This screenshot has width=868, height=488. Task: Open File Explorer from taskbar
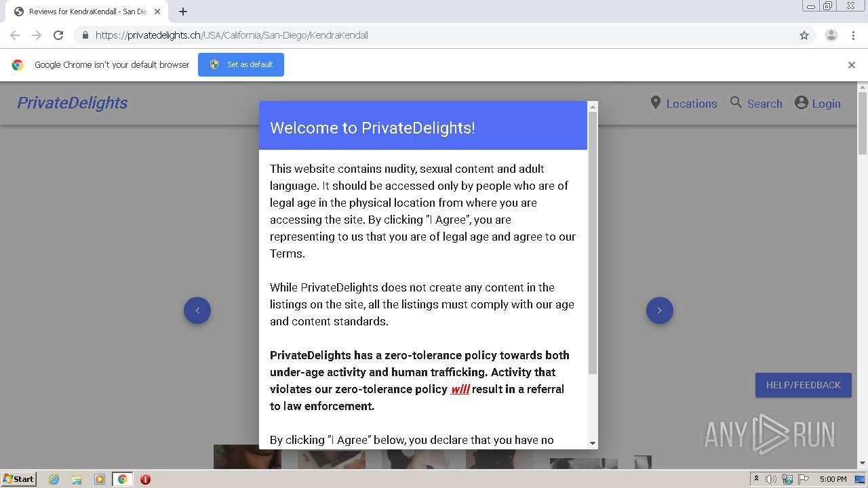pos(77,479)
